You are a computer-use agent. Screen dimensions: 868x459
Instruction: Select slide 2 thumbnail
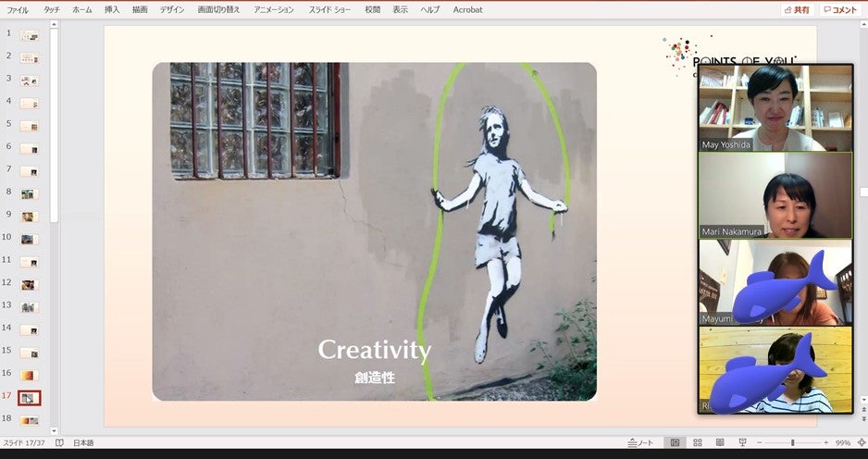(x=30, y=58)
